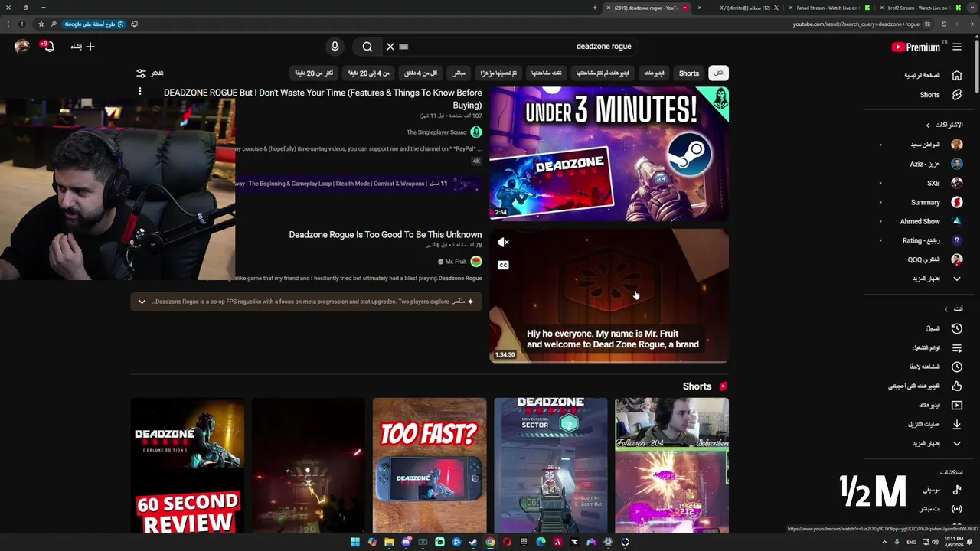The image size is (980, 551).
Task: Select the Over 20 minutes chip
Action: coord(314,73)
